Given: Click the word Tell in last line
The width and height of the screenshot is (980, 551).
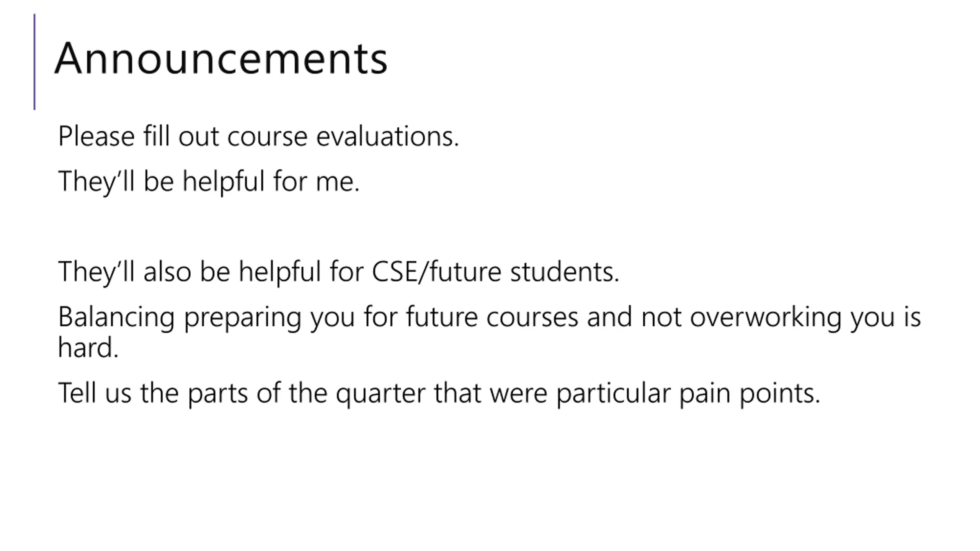Looking at the screenshot, I should point(77,393).
